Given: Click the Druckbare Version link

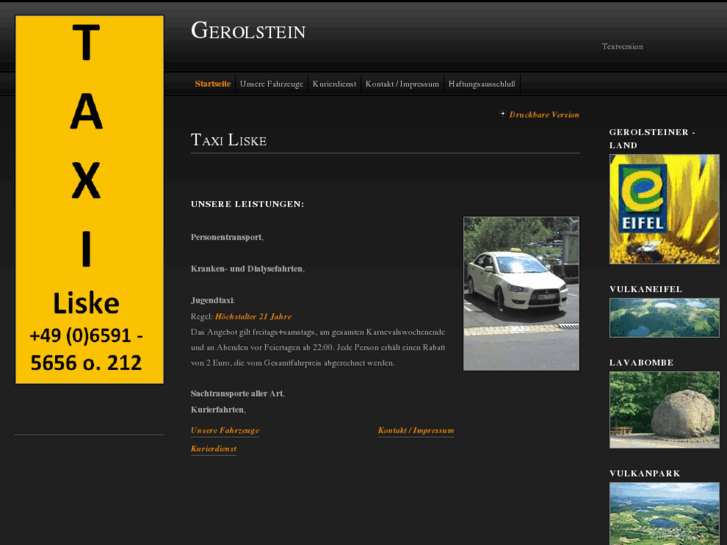Looking at the screenshot, I should [544, 115].
